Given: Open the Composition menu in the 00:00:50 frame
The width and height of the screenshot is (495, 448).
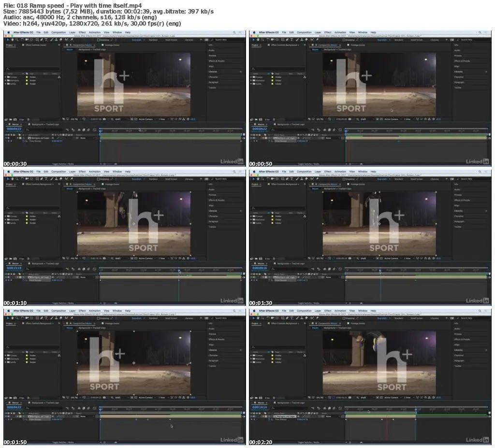Looking at the screenshot, I should click(x=305, y=32).
